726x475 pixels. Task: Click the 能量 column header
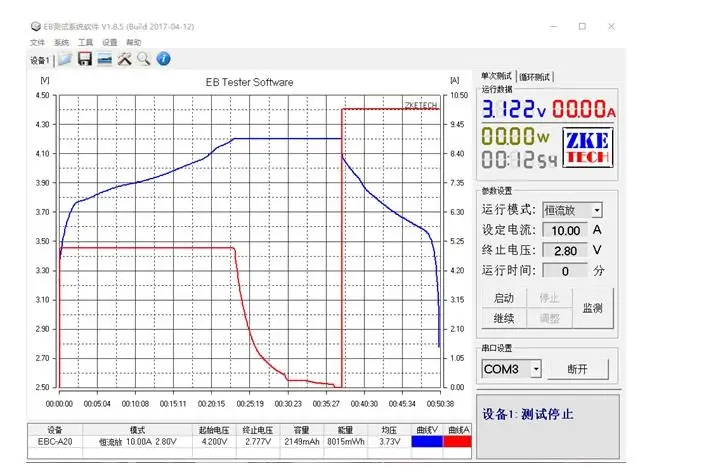click(346, 430)
